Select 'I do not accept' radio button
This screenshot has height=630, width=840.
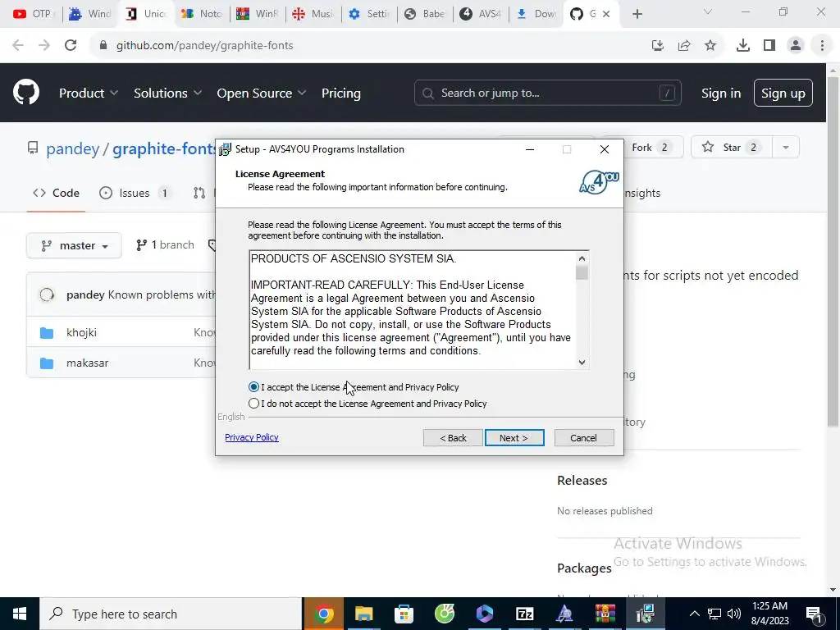pos(254,404)
